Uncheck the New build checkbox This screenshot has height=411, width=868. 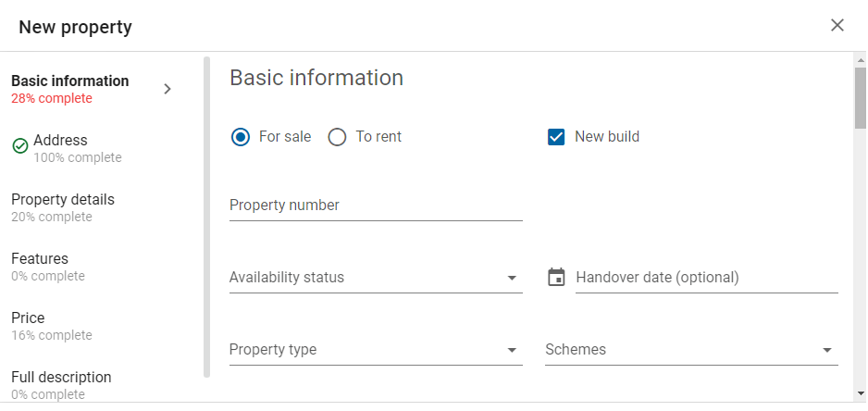click(x=556, y=137)
